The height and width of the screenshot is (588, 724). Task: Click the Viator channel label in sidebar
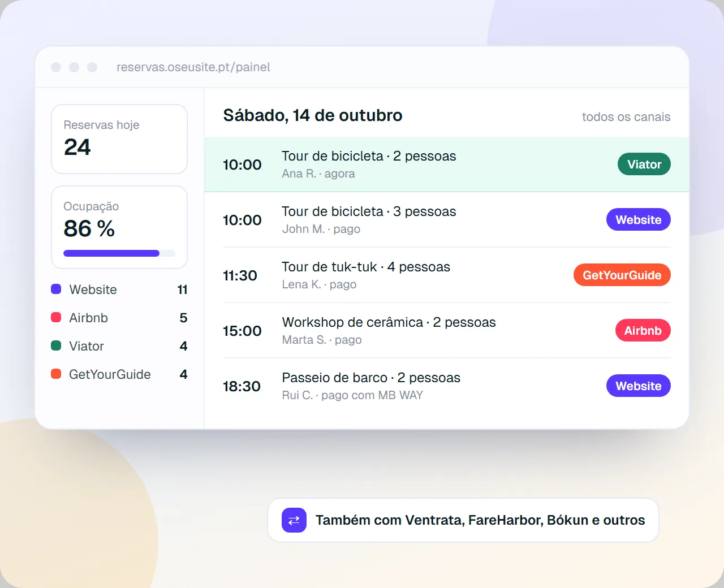(87, 346)
